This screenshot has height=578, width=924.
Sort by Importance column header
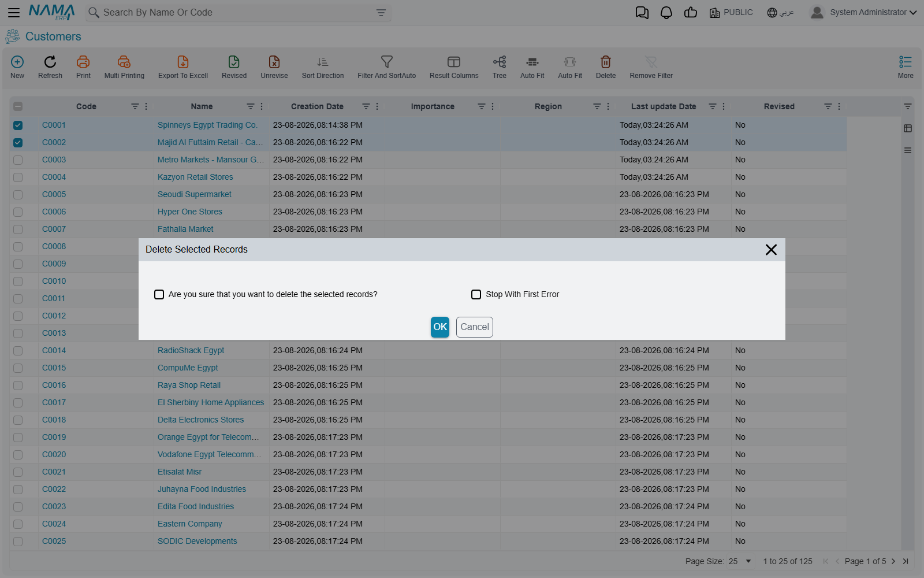(433, 106)
